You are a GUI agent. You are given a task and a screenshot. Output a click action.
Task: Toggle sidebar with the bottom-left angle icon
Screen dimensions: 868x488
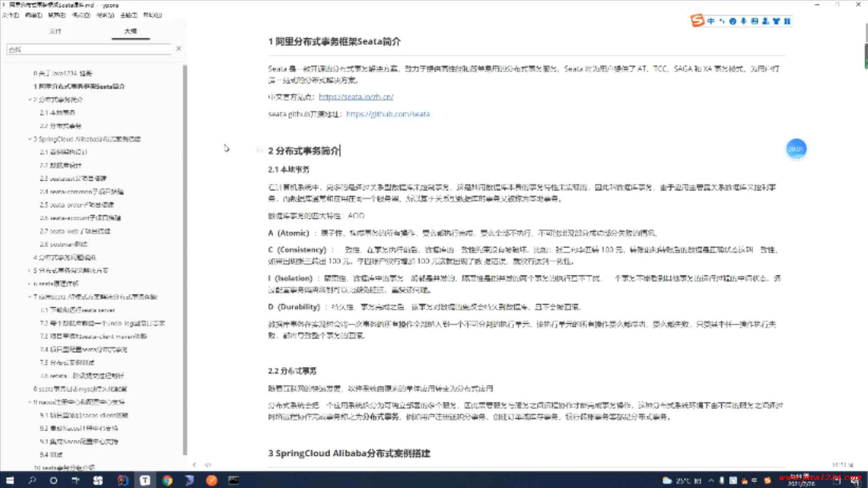point(194,465)
